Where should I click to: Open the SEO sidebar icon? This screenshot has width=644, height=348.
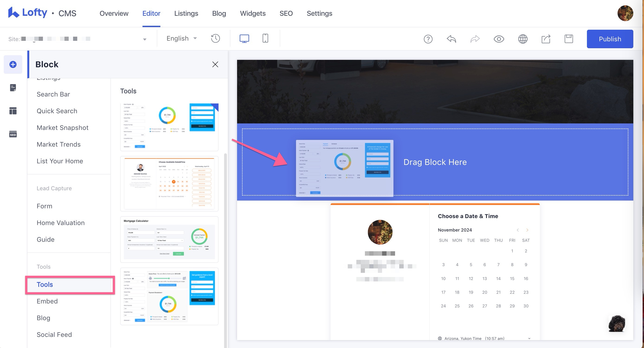13,134
